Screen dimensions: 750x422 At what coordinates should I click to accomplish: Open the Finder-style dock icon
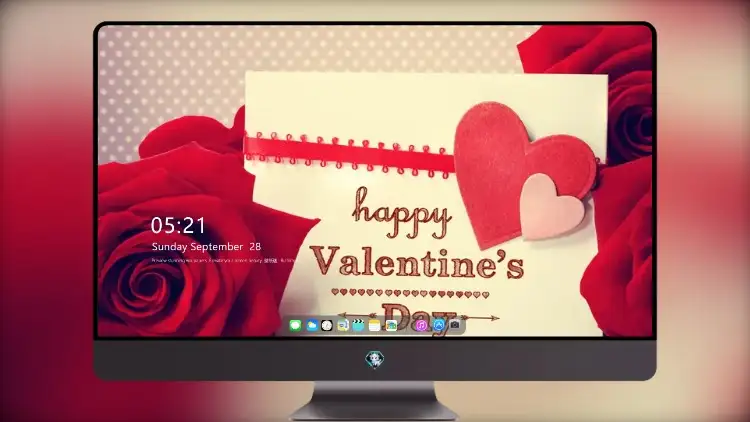(342, 326)
